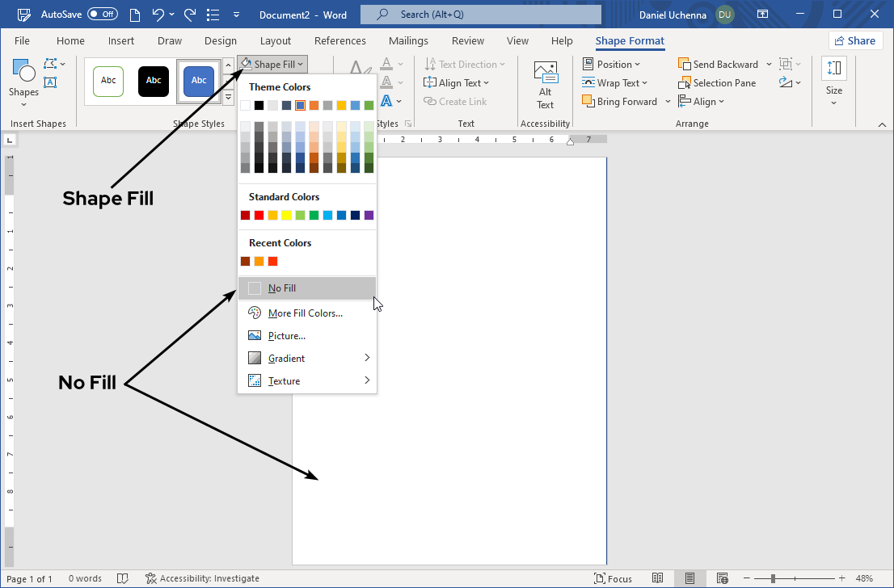Toggle the AutoSave switch
This screenshot has height=588, width=894.
click(102, 15)
